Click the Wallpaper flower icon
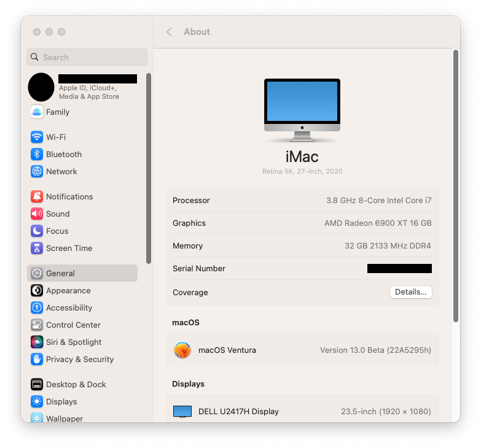Screen dimensions: 481x448 pos(37,417)
